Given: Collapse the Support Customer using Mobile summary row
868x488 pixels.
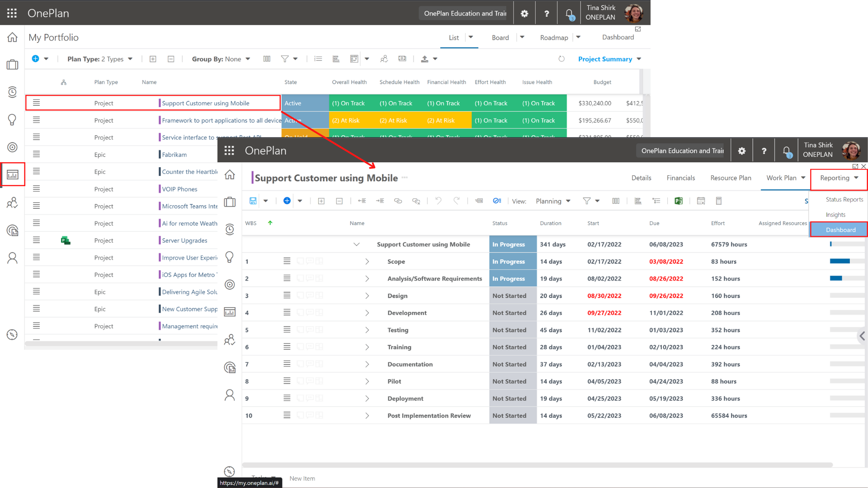Looking at the screenshot, I should pyautogui.click(x=356, y=244).
